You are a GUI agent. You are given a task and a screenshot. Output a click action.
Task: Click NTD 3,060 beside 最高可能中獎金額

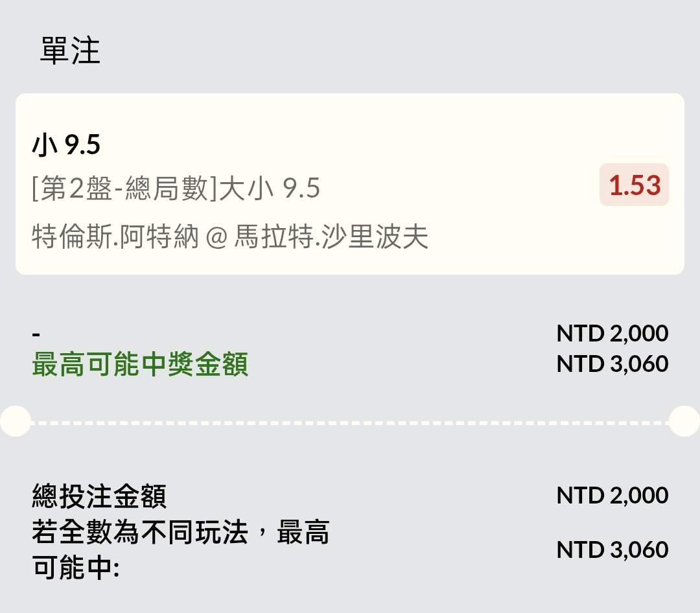[x=612, y=364]
